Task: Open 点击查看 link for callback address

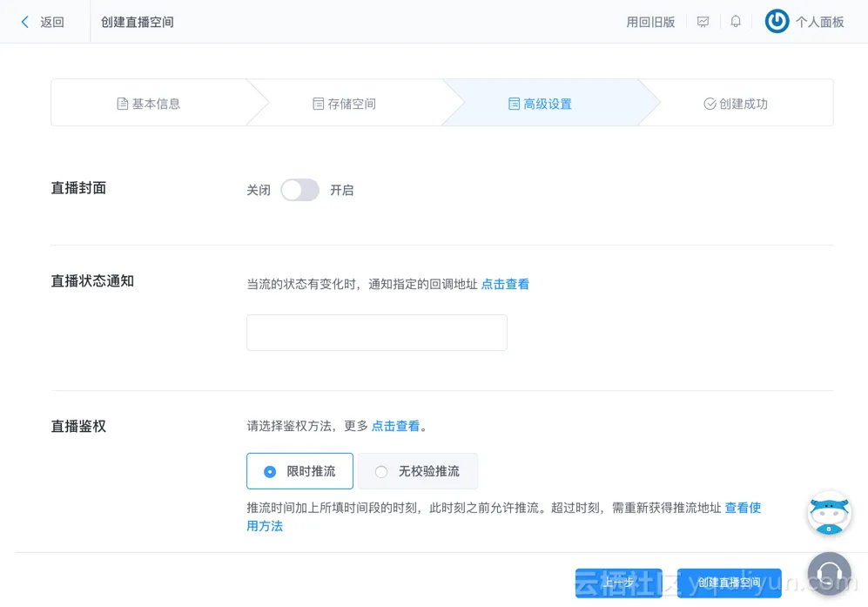Action: (x=505, y=284)
